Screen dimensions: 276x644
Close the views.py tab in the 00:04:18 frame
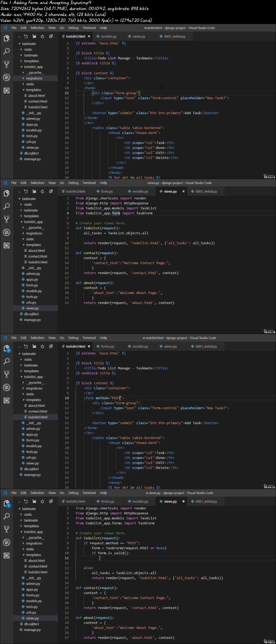[184, 191]
